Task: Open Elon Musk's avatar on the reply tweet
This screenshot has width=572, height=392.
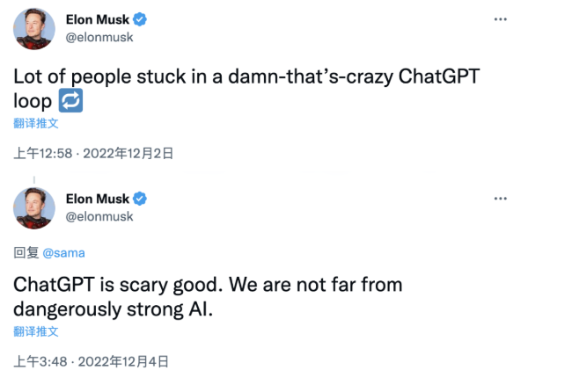Action: [x=34, y=208]
